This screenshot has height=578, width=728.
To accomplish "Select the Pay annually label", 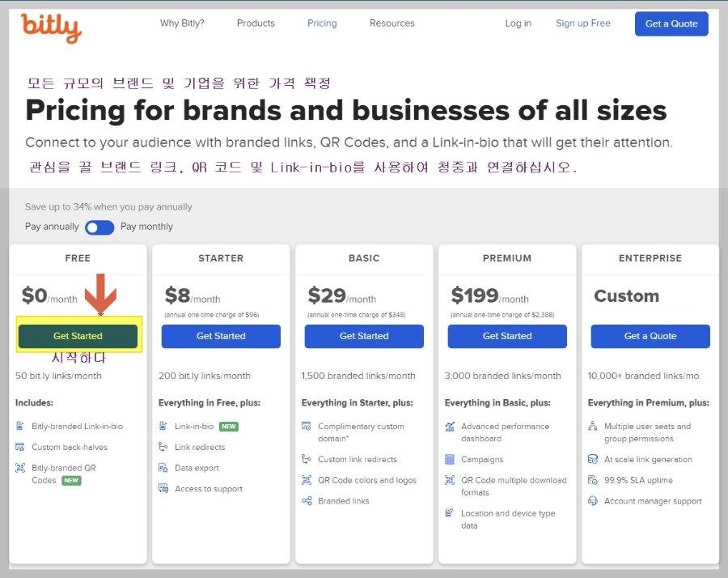I will (52, 227).
